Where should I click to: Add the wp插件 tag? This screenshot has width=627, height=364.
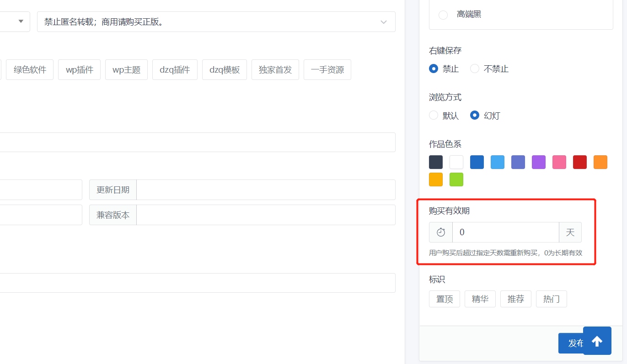click(x=80, y=70)
